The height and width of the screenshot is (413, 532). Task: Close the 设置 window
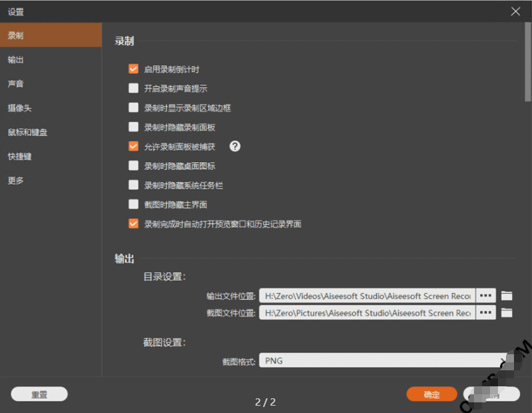pyautogui.click(x=515, y=11)
